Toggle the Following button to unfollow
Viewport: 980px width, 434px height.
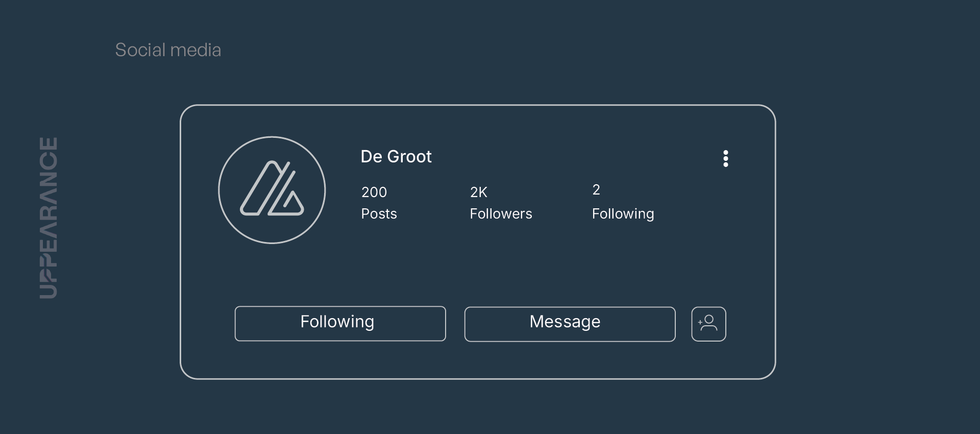point(340,323)
